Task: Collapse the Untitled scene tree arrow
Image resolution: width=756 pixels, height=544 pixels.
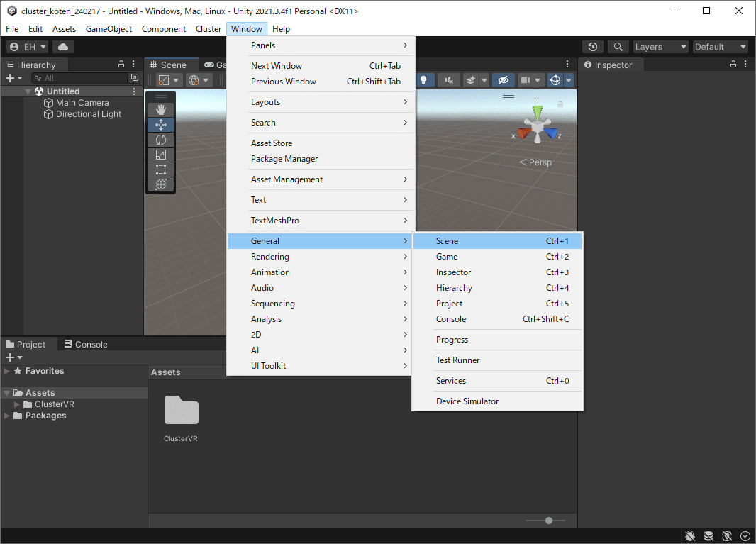Action: point(28,91)
